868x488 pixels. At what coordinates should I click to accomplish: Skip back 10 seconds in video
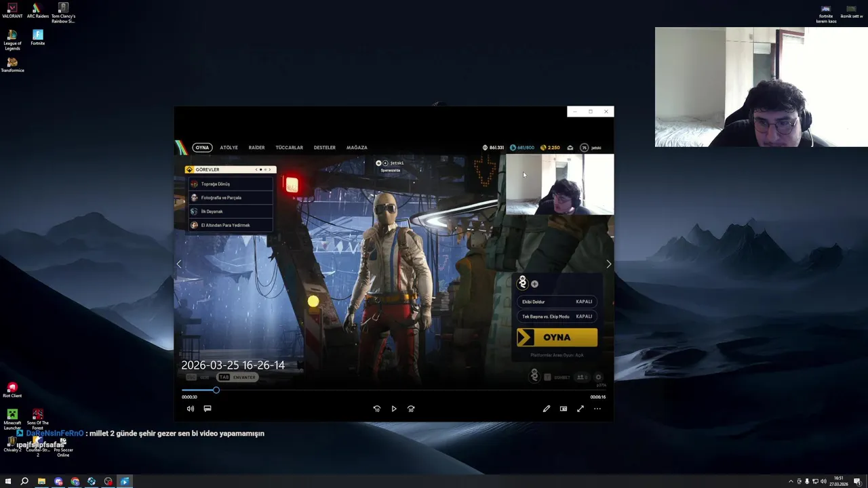pos(377,409)
